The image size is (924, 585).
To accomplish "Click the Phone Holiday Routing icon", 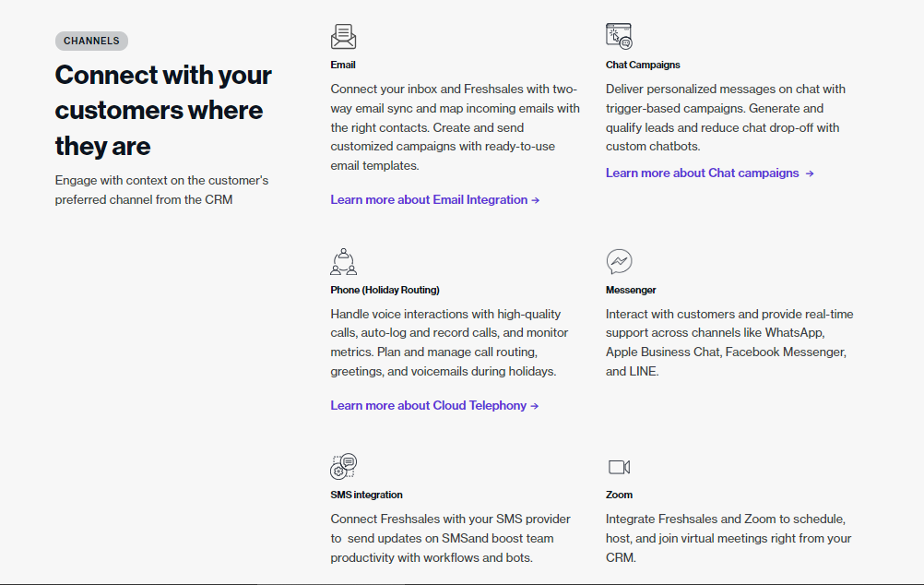I will click(343, 262).
